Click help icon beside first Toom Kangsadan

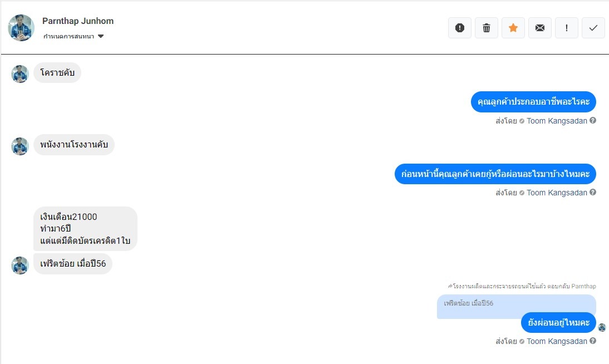coord(593,120)
